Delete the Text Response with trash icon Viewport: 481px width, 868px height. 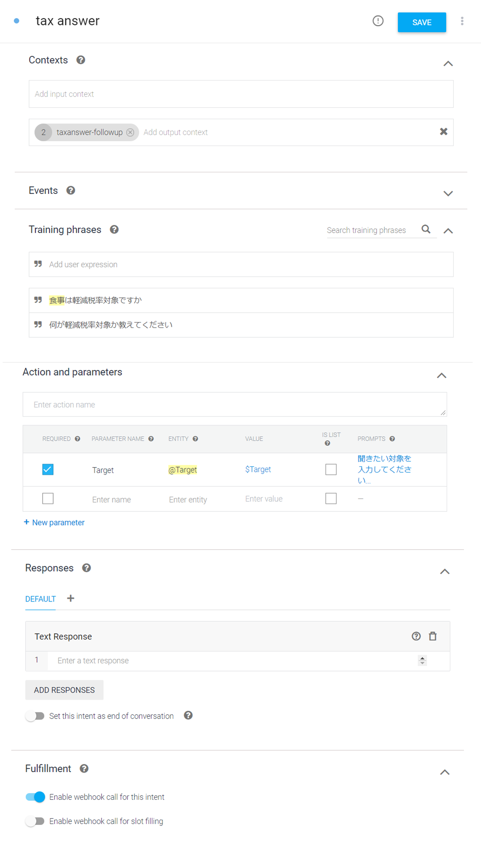[x=433, y=636]
